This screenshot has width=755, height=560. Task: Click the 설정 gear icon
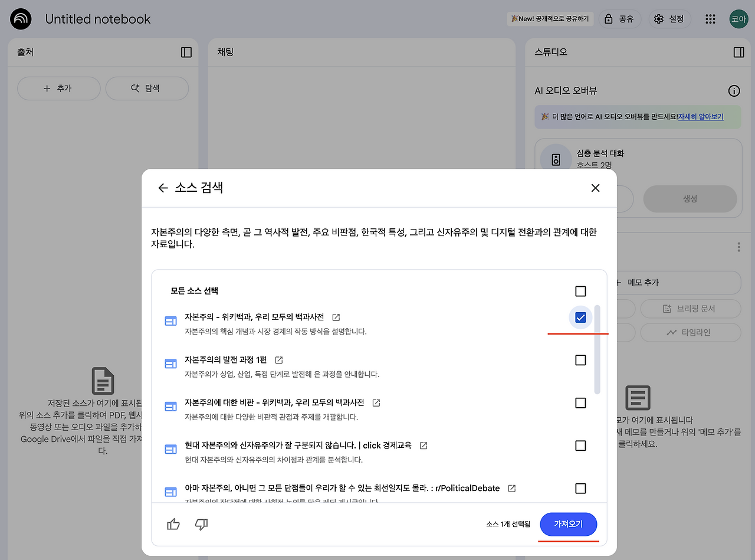pyautogui.click(x=659, y=18)
